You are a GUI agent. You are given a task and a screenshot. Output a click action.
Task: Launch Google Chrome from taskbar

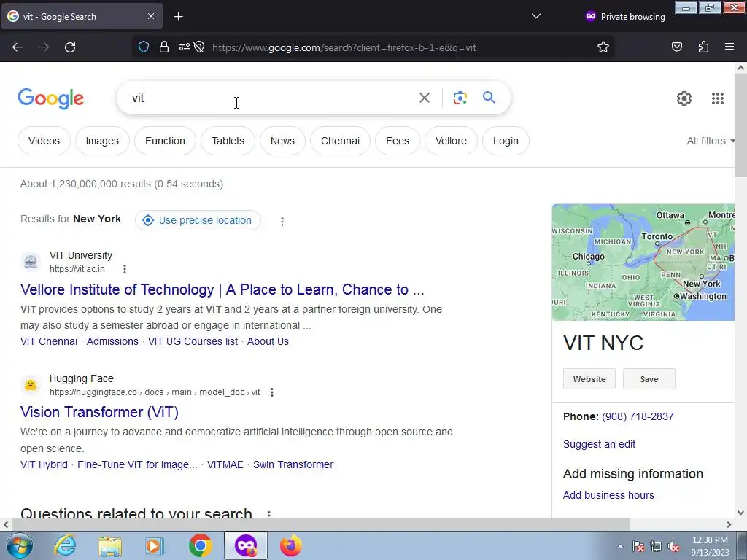[200, 545]
